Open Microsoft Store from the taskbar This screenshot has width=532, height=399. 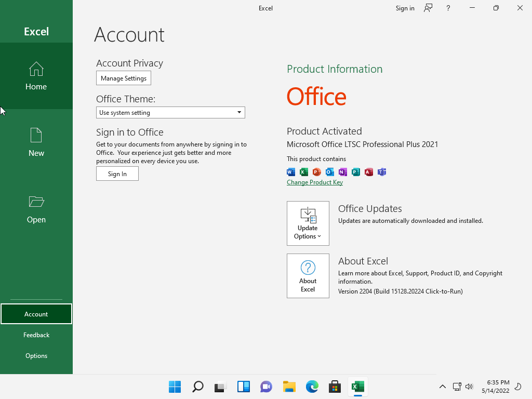335,387
